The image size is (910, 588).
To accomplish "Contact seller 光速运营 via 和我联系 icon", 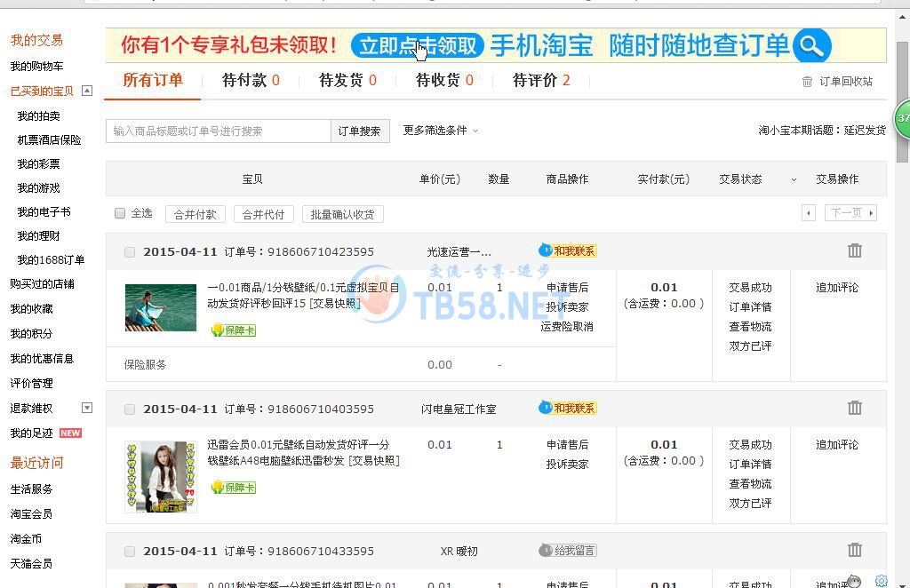I will click(568, 250).
